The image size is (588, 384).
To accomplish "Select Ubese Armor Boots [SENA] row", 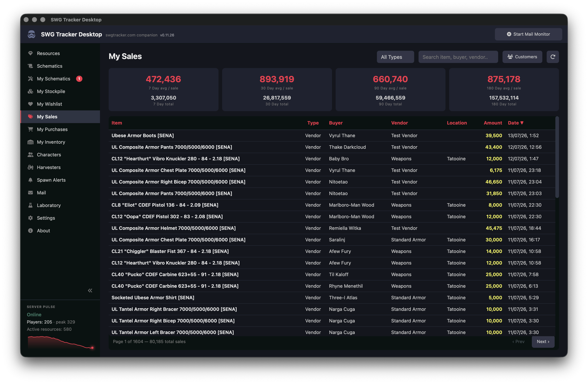I will (332, 135).
